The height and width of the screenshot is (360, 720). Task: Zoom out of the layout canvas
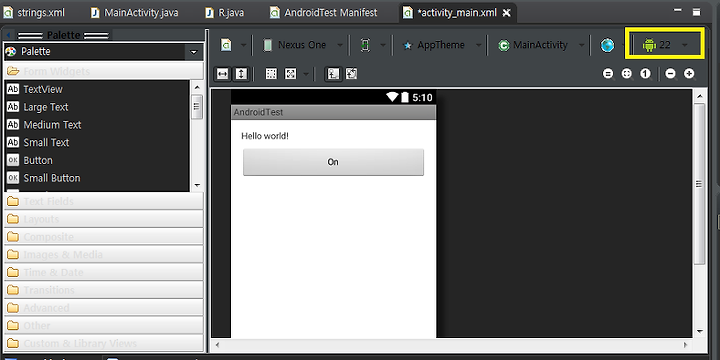pos(670,74)
